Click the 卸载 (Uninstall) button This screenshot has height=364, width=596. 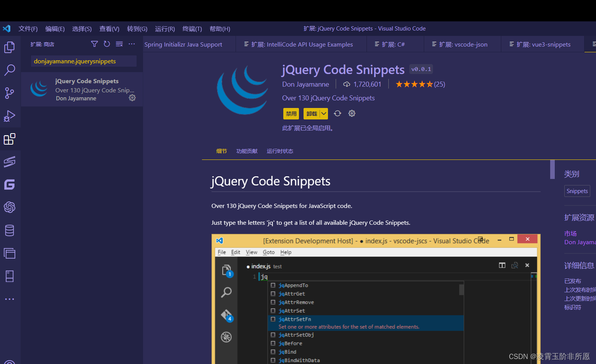tap(312, 113)
